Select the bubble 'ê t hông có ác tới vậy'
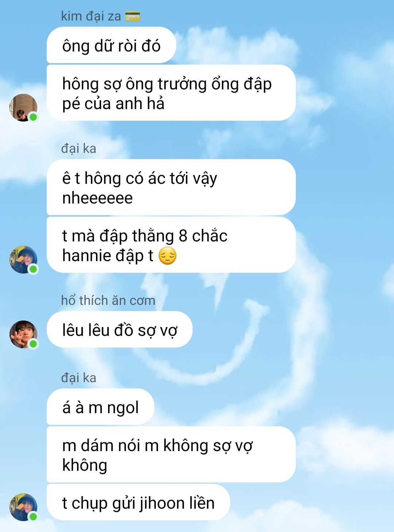This screenshot has width=394, height=532. [x=171, y=187]
